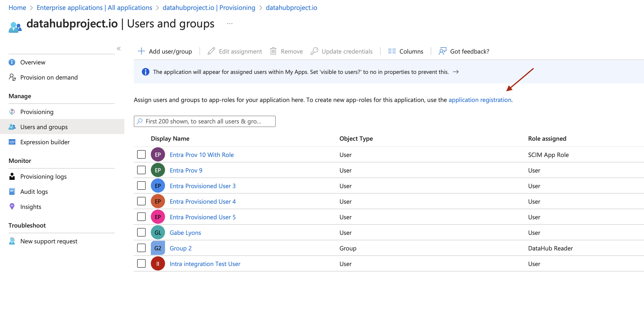The height and width of the screenshot is (330, 644).
Task: Go to Audit logs in sidebar
Action: (x=34, y=191)
